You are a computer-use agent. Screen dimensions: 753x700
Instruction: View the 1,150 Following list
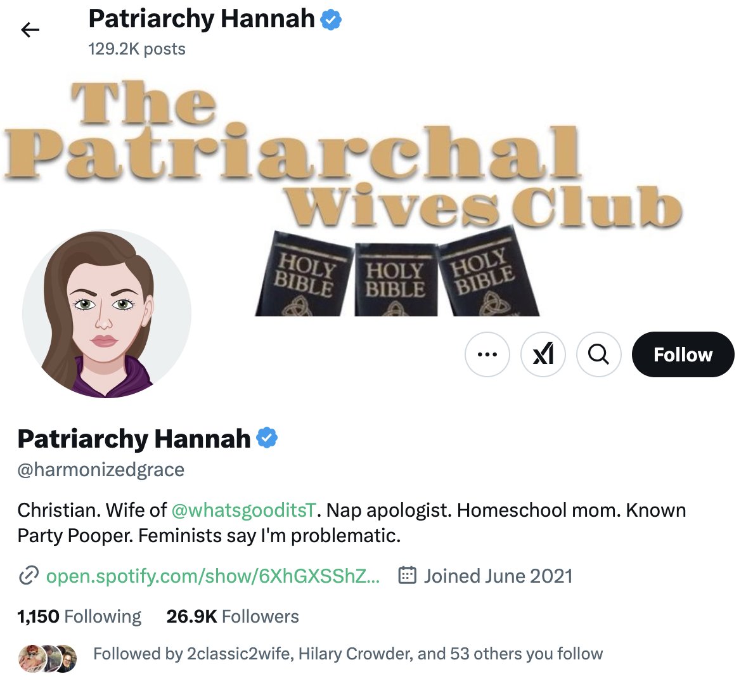pyautogui.click(x=79, y=616)
